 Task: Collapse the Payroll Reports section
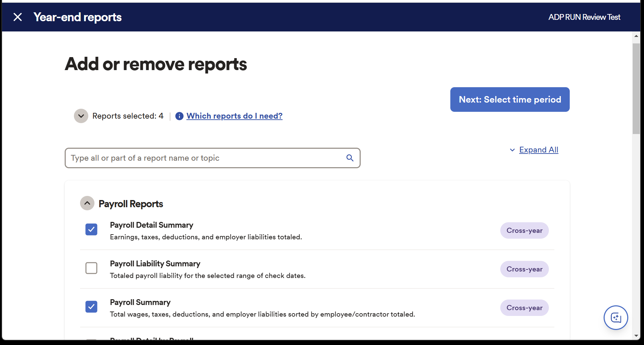[x=87, y=203]
